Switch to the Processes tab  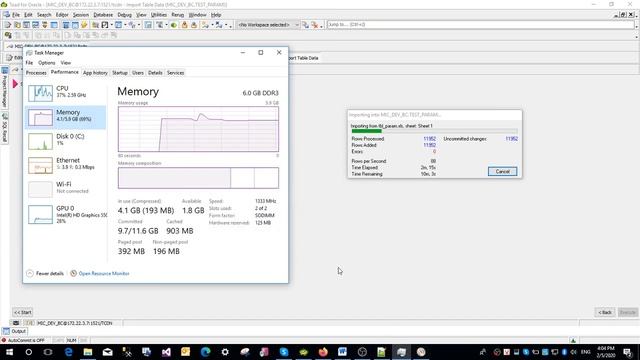(36, 73)
